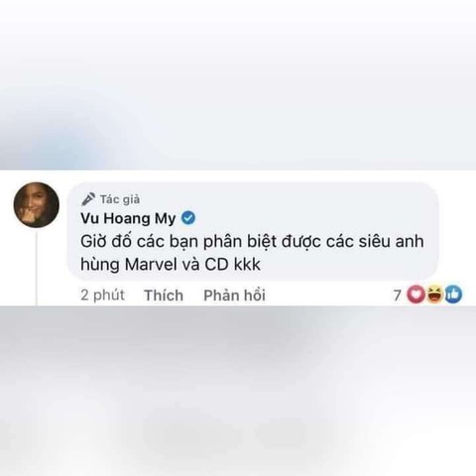Click the blurred area above the comment

[238, 85]
